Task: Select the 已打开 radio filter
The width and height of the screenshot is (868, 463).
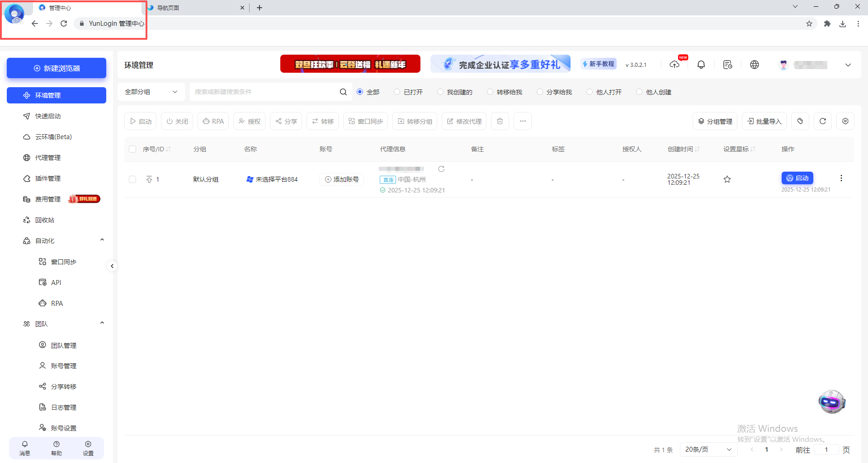Action: coord(396,92)
